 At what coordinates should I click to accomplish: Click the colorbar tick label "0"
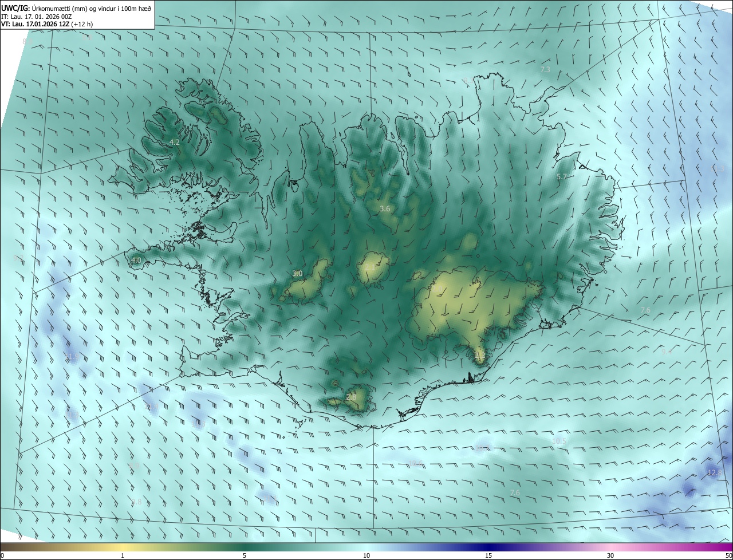coord(2,556)
